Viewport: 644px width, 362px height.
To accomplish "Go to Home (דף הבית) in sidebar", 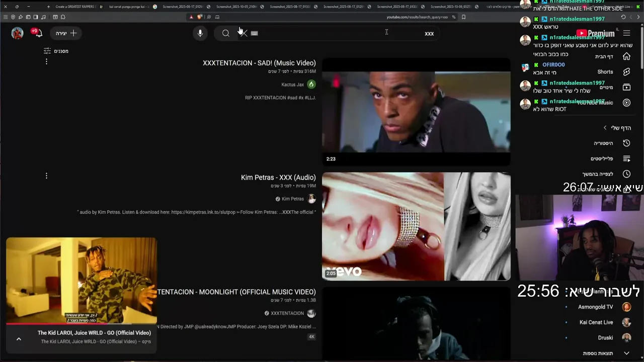I will pos(613,56).
